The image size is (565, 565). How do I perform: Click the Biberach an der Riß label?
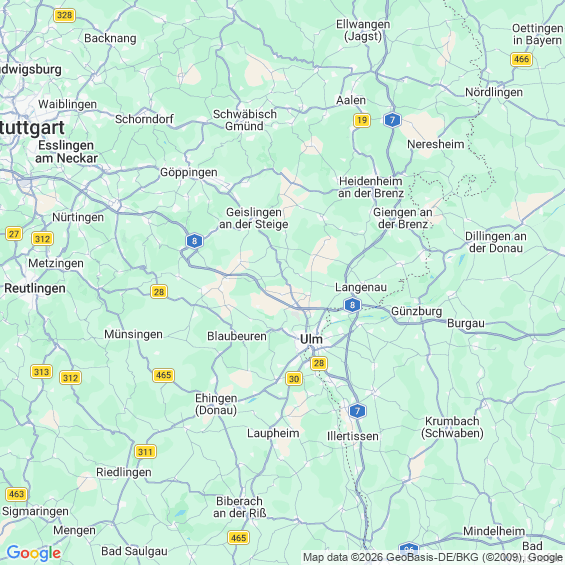click(240, 507)
